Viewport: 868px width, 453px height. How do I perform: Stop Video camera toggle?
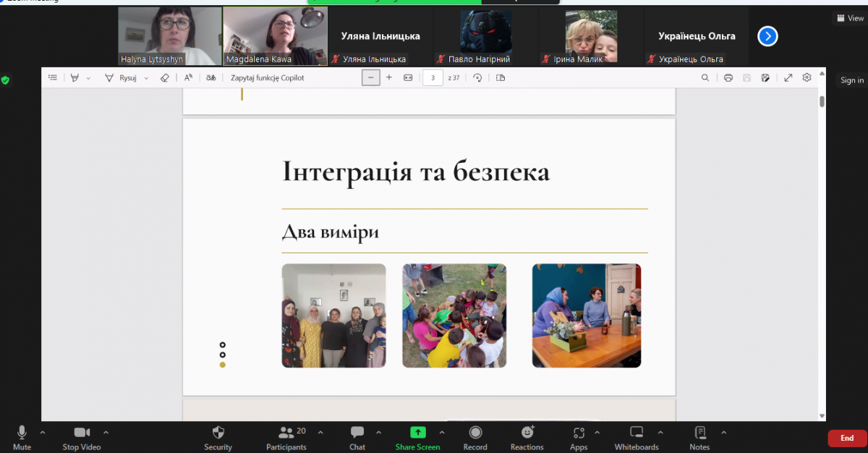tap(81, 437)
